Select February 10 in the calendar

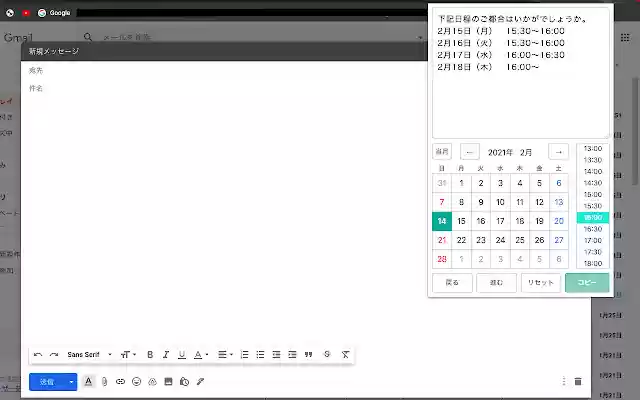pos(500,202)
